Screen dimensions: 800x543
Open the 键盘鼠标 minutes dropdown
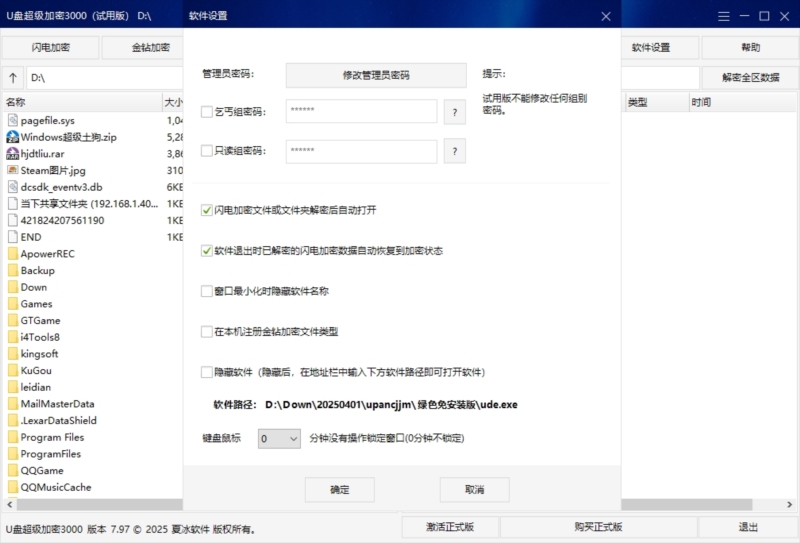279,438
